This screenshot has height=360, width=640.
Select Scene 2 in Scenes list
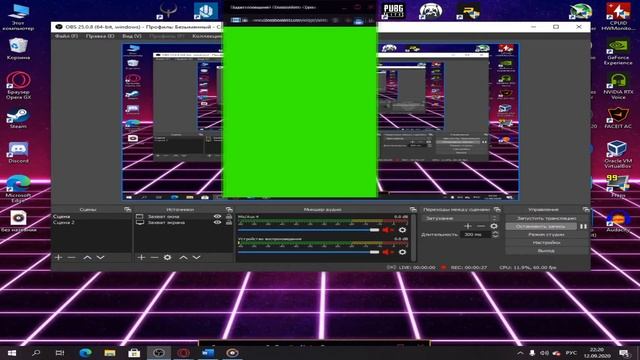tap(91, 222)
